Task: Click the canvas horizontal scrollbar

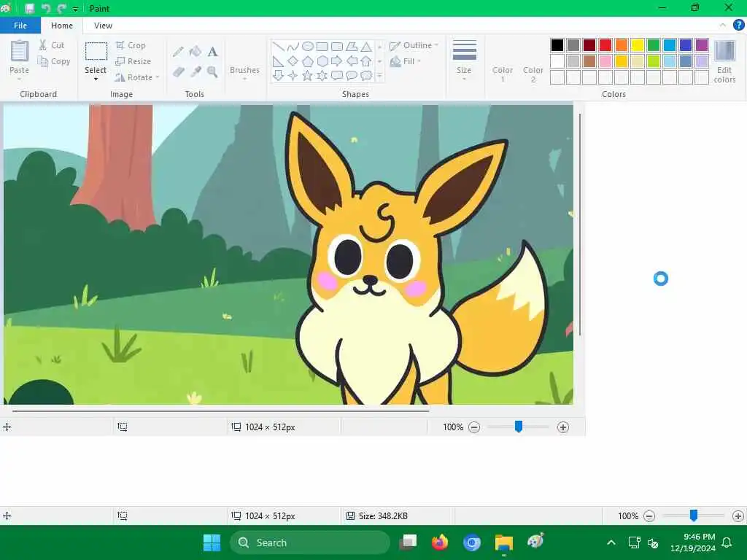Action: click(220, 411)
